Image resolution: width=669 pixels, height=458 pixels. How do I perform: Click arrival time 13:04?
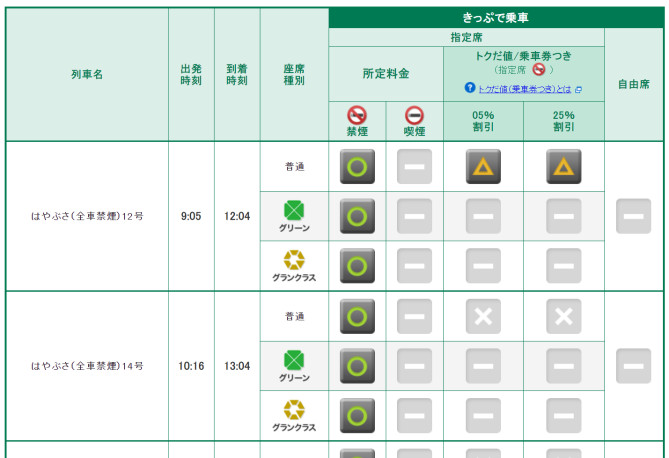[237, 366]
